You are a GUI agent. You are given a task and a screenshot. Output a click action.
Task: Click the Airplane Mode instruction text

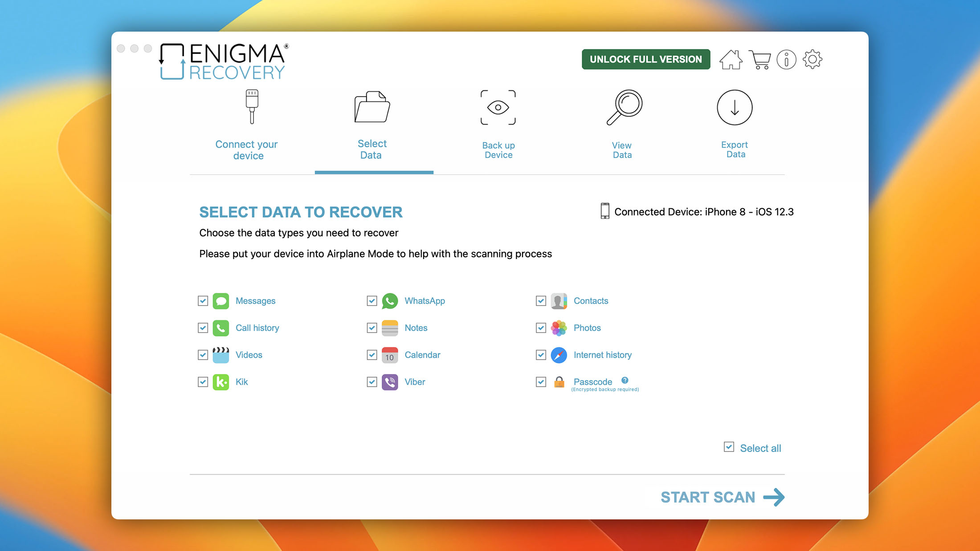[376, 254]
